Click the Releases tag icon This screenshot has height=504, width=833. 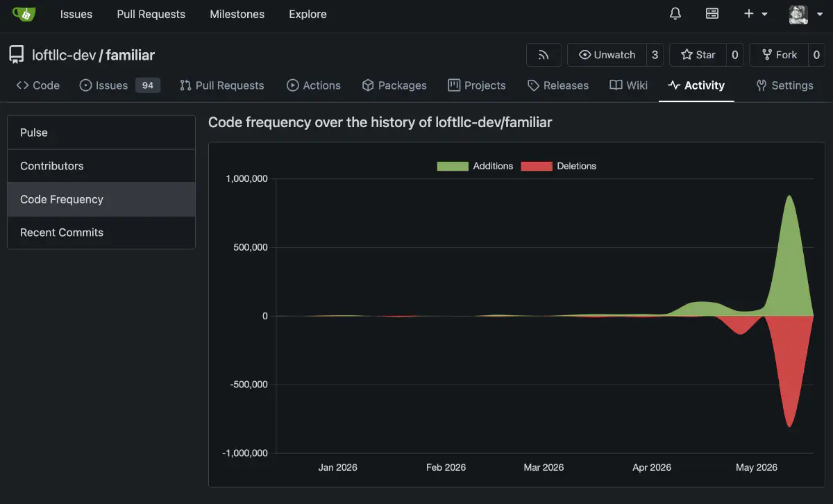point(533,85)
